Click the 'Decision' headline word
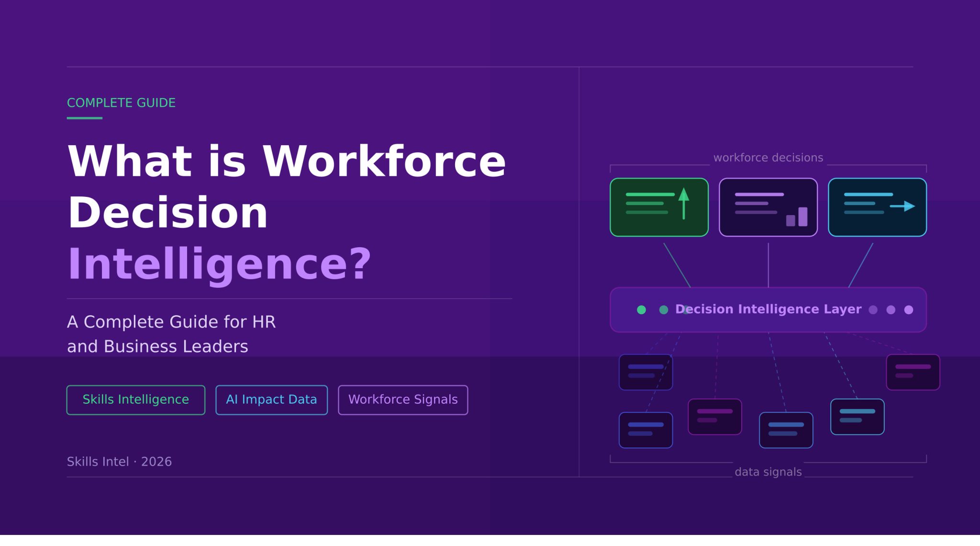 pos(167,213)
